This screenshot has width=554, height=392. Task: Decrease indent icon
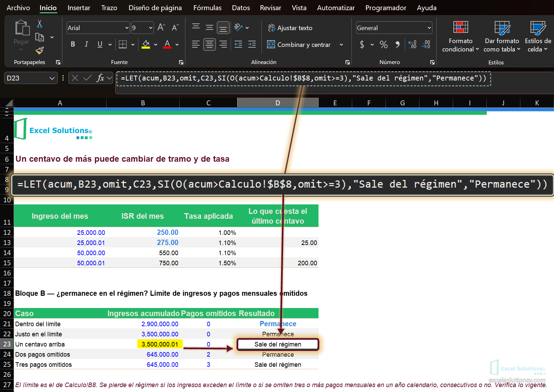238,44
